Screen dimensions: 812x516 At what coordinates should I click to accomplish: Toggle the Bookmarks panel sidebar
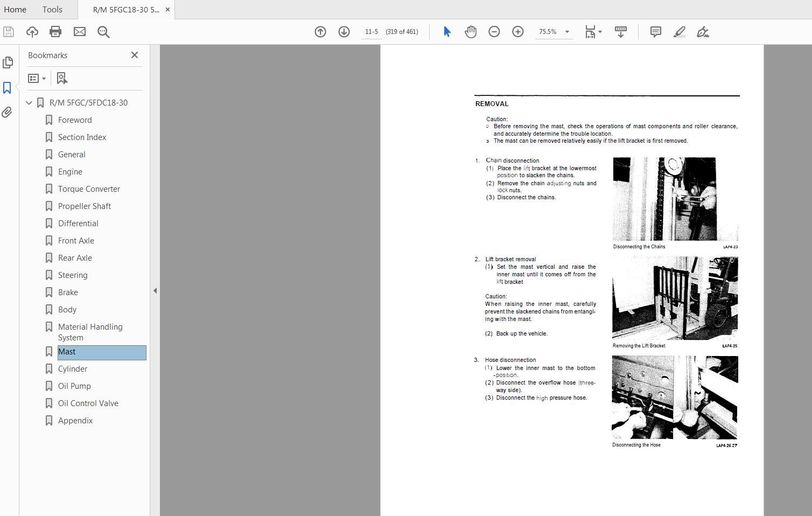click(x=7, y=87)
